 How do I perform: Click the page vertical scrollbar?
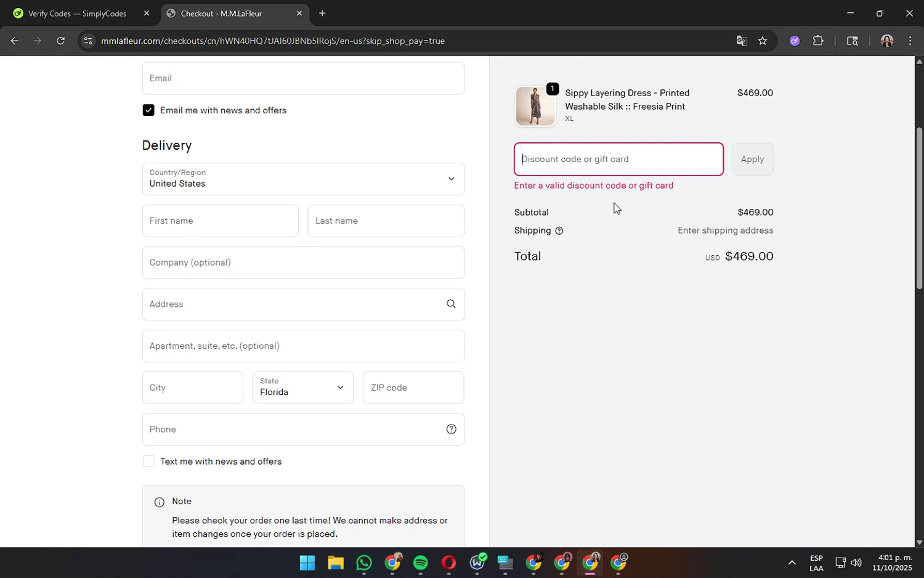point(919,208)
